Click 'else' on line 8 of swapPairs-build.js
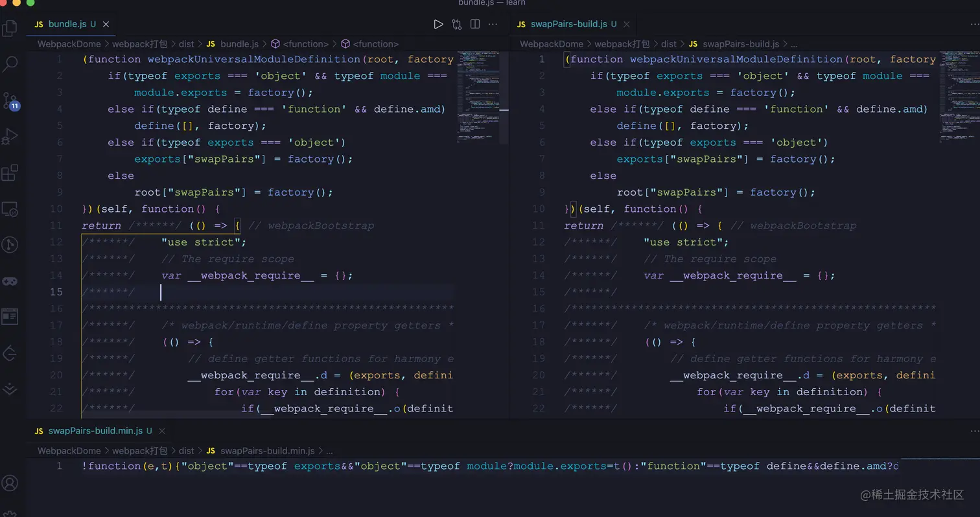 coord(603,176)
